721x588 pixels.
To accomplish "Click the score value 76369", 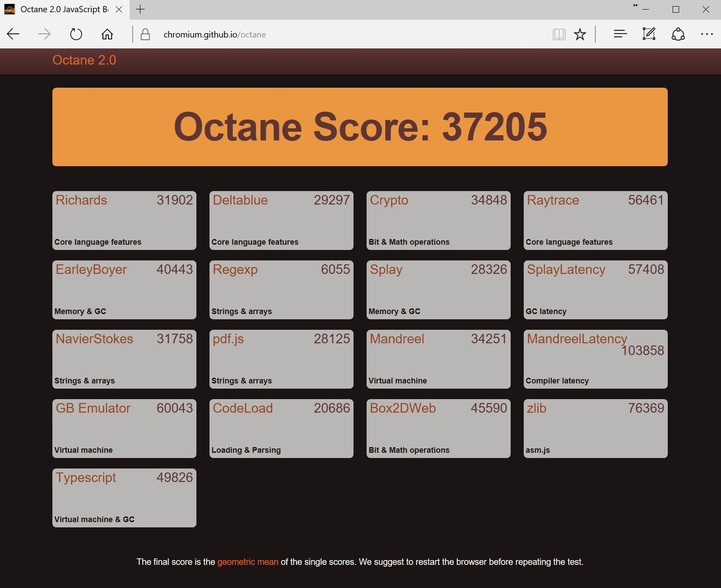I will pyautogui.click(x=646, y=408).
